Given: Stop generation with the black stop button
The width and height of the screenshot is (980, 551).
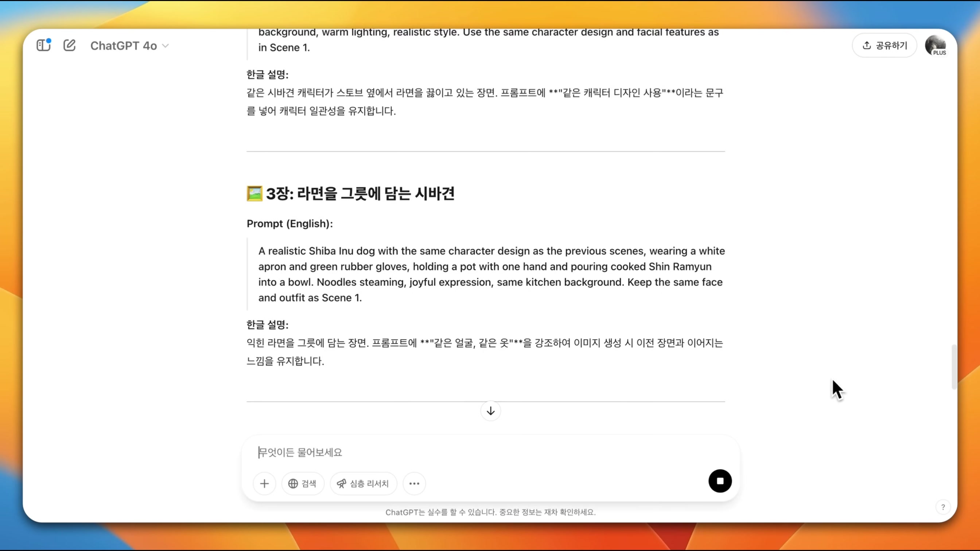Looking at the screenshot, I should click(720, 481).
